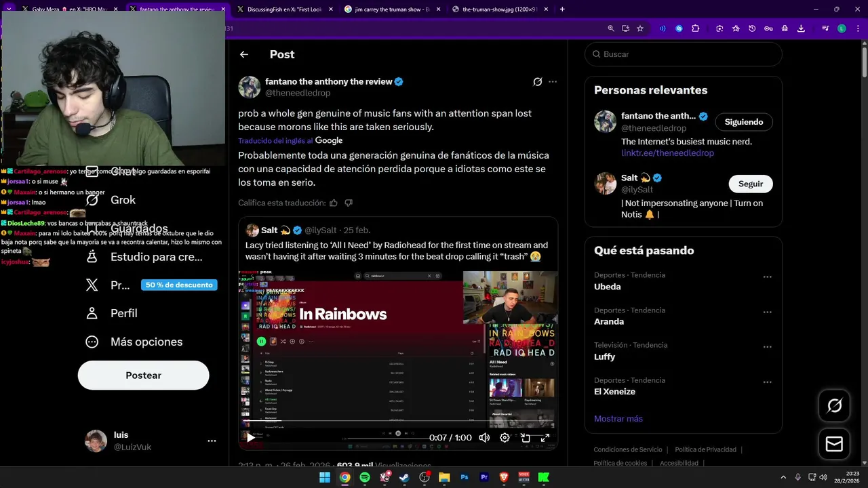Screen dimensions: 868x488
Task: Mute the video with the volume icon
Action: click(x=484, y=438)
